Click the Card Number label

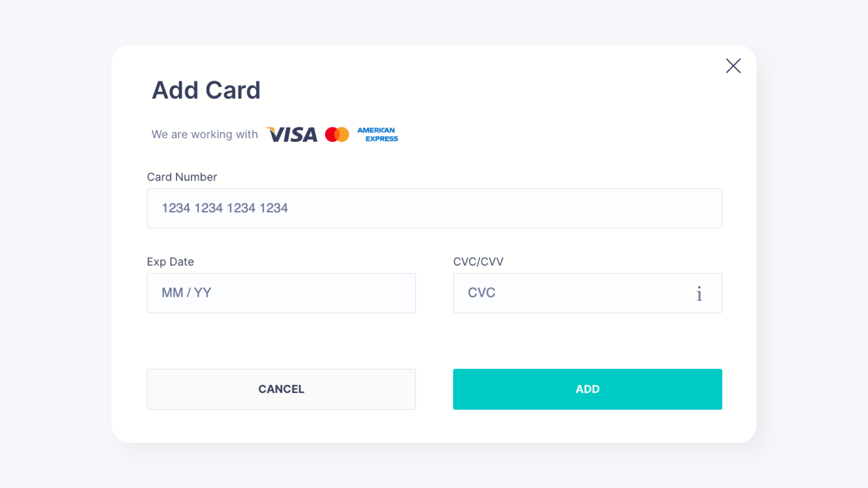(182, 177)
